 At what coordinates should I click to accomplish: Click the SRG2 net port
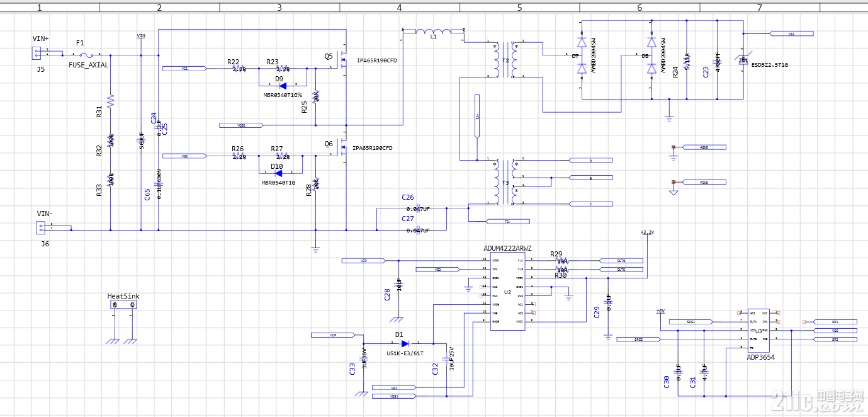tap(638, 340)
